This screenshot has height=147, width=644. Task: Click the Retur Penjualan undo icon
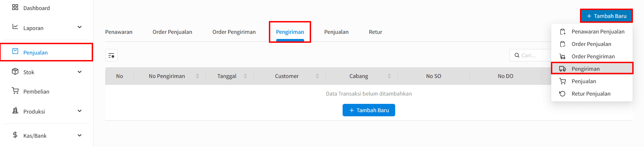563,94
